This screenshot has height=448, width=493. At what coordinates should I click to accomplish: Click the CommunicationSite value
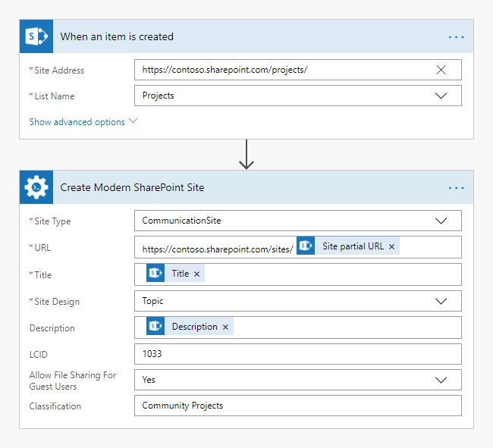(181, 221)
